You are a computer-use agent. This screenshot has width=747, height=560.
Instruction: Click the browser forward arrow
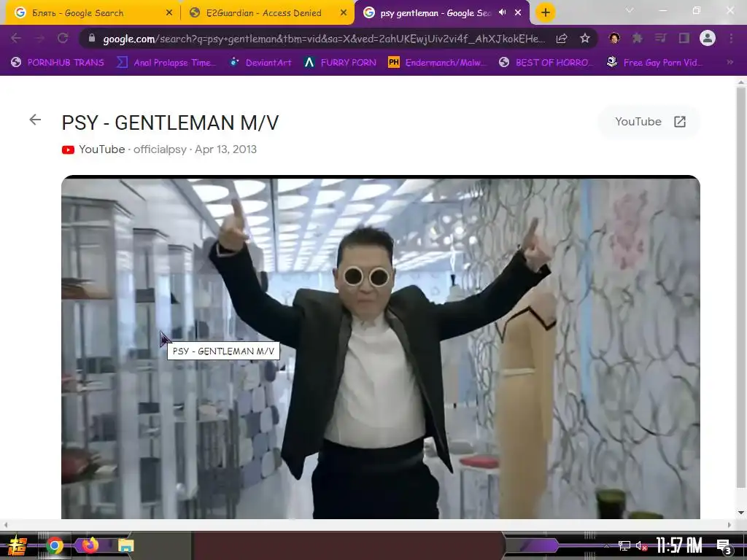click(39, 38)
